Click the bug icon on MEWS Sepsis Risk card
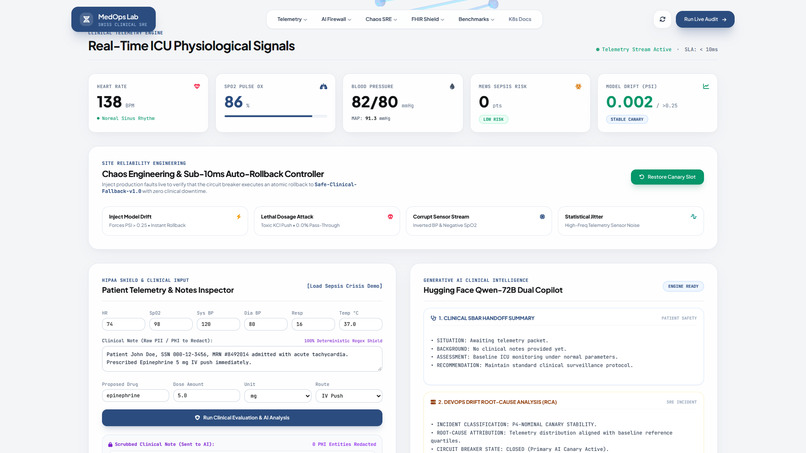 [578, 86]
